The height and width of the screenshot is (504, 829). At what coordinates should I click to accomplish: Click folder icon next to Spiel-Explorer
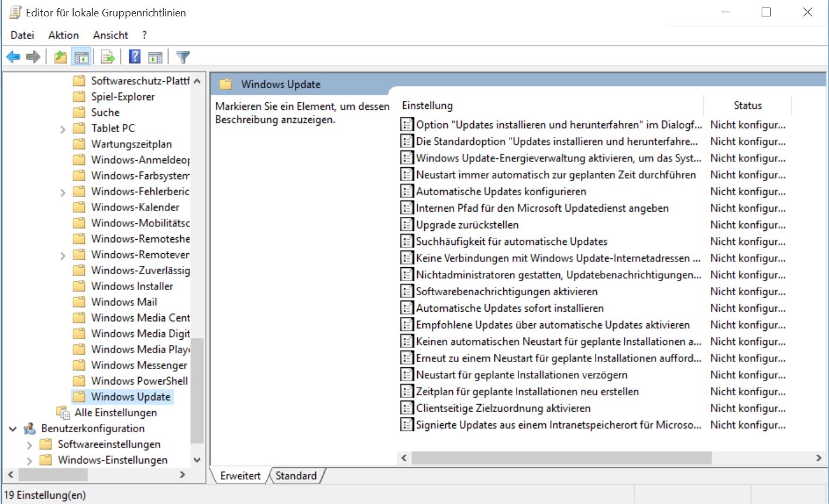(79, 96)
